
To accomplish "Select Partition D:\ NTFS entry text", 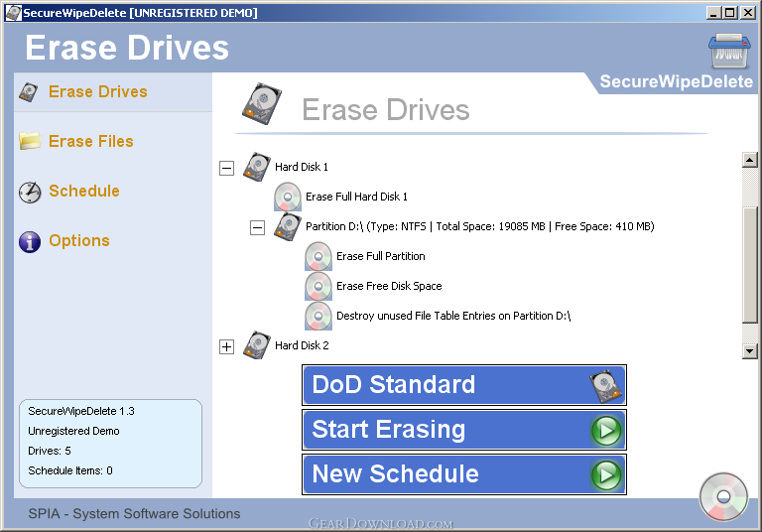I will (x=479, y=226).
